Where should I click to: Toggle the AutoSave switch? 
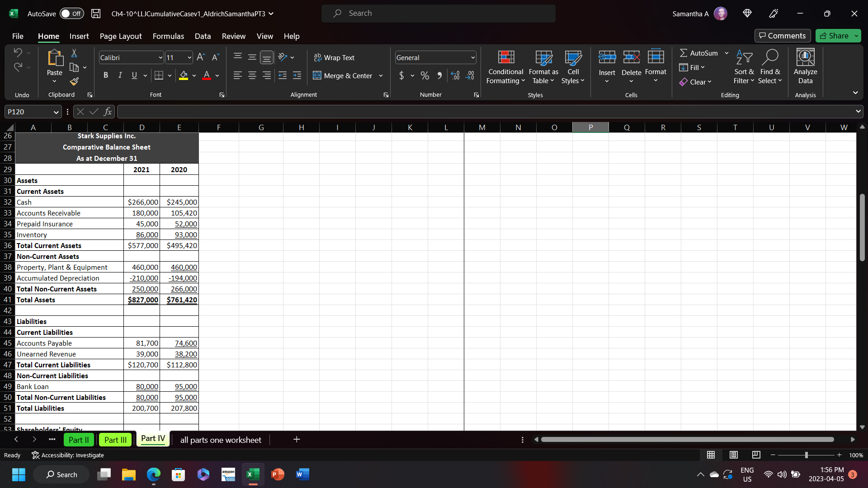[x=71, y=14]
